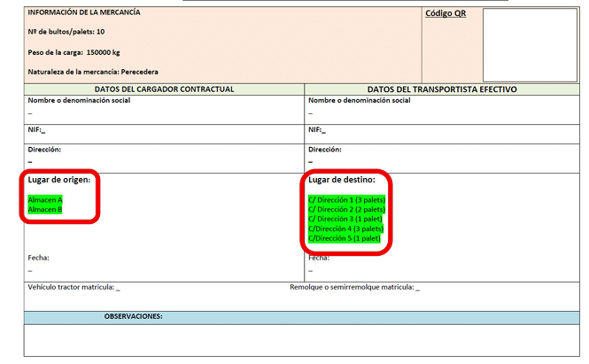
Task: Click the 'INFORMACIÓN DE LA MERCANCÍA' heading
Action: pyautogui.click(x=84, y=12)
